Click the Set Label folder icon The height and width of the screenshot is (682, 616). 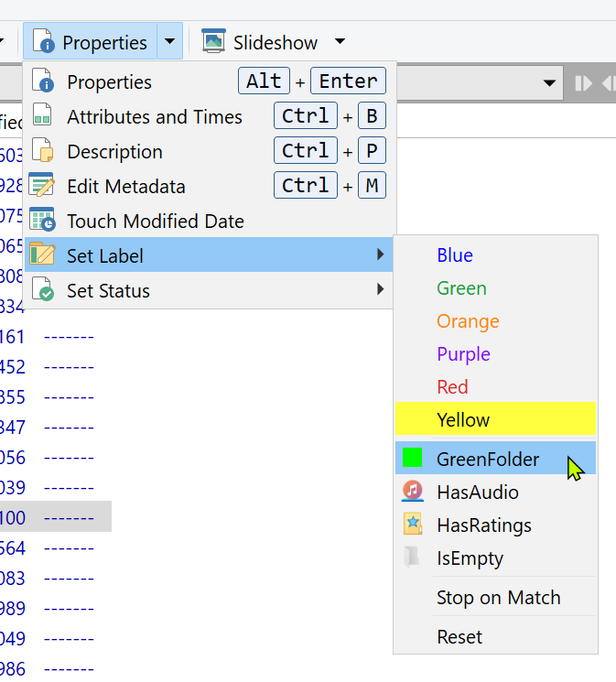42,254
